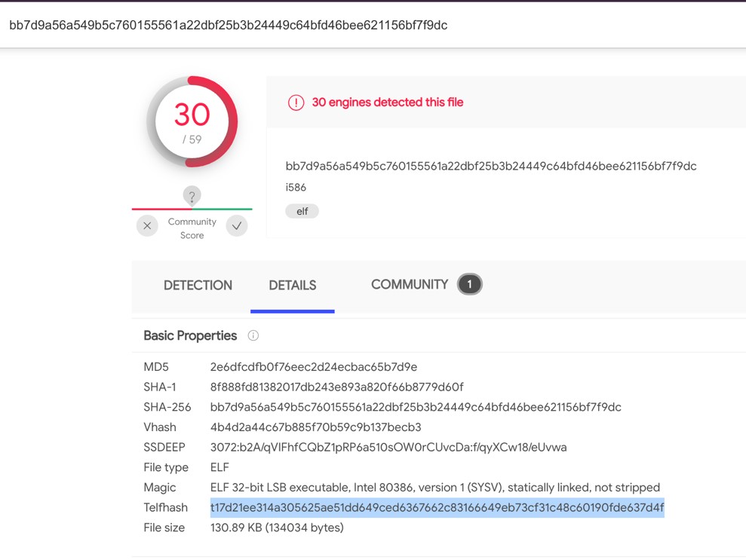Click the red alert warning icon
The height and width of the screenshot is (560, 746).
tap(296, 103)
